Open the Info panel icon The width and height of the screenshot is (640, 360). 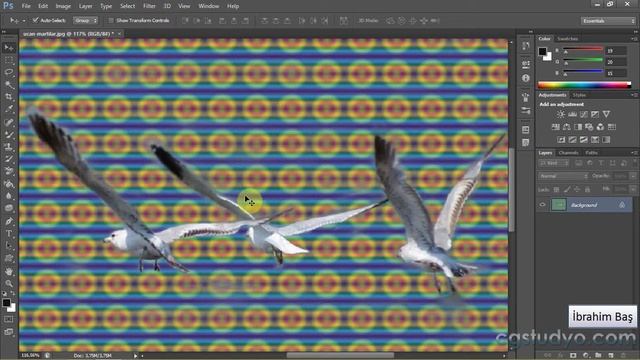click(x=526, y=78)
